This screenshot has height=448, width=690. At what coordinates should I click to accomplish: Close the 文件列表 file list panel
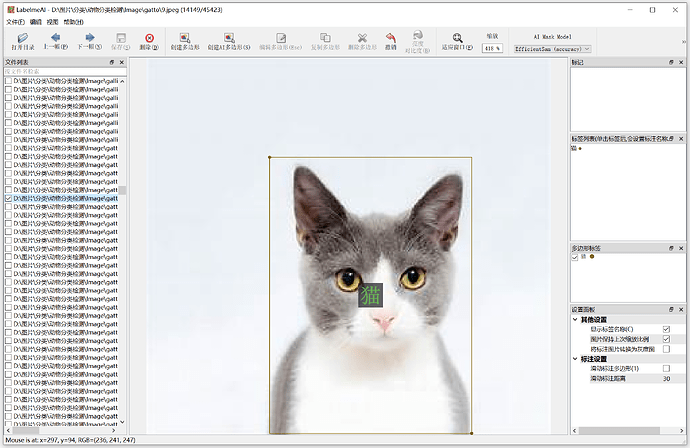coord(122,62)
